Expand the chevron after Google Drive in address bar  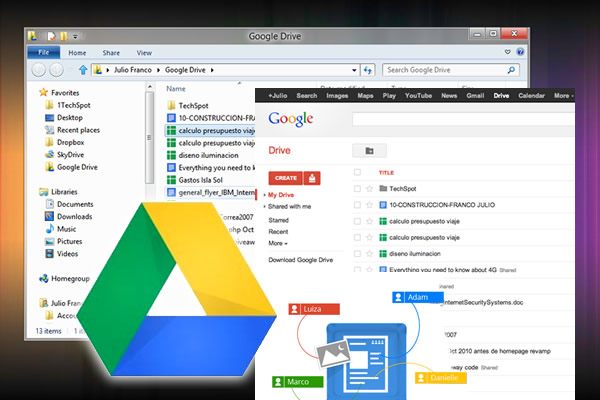[x=212, y=70]
